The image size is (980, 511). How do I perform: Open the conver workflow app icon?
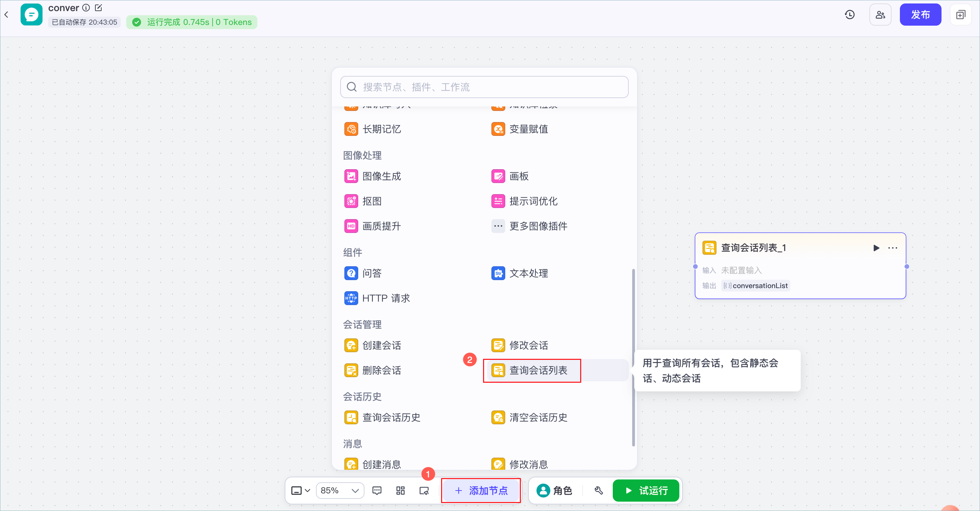click(x=31, y=15)
